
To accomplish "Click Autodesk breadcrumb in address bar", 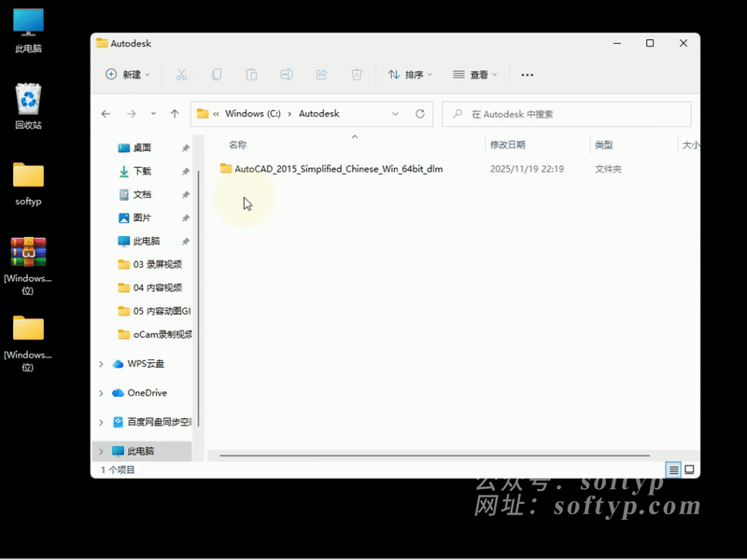I will 319,114.
